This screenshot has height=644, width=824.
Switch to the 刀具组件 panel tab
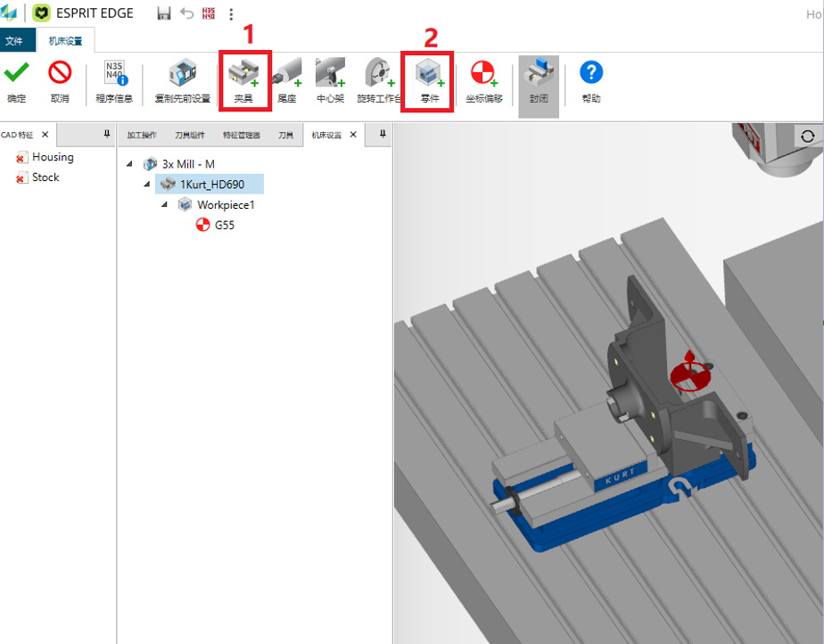(x=190, y=135)
